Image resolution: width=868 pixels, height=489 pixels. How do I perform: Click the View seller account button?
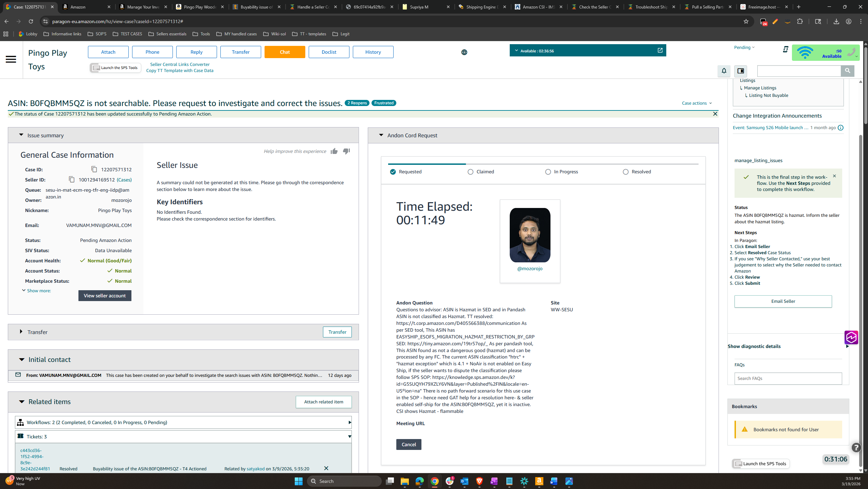click(x=105, y=296)
